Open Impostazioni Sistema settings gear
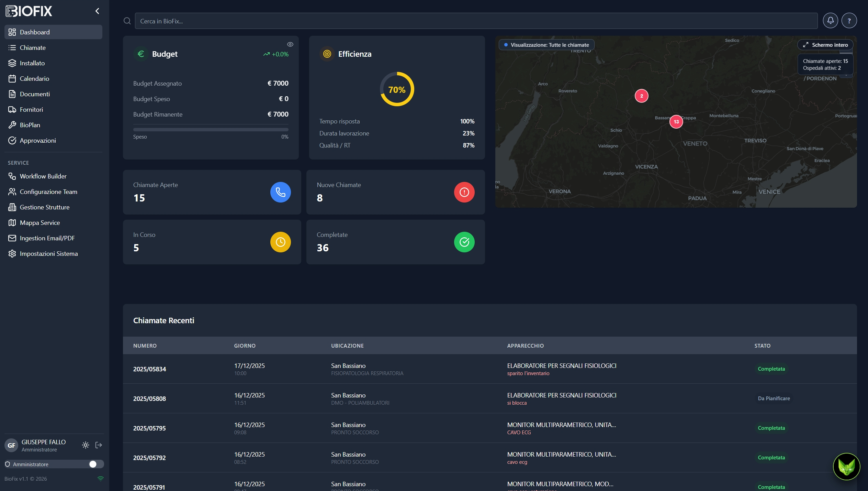868x491 pixels. [x=12, y=253]
